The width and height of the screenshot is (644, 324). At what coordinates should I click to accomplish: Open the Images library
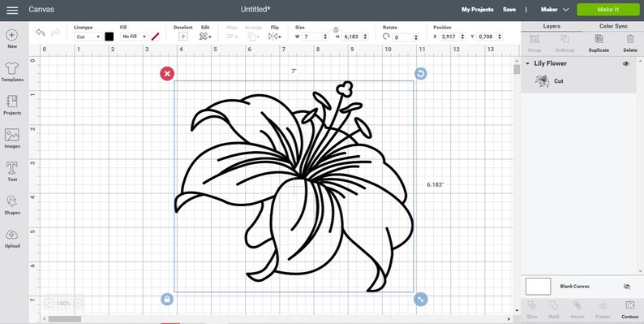point(12,139)
